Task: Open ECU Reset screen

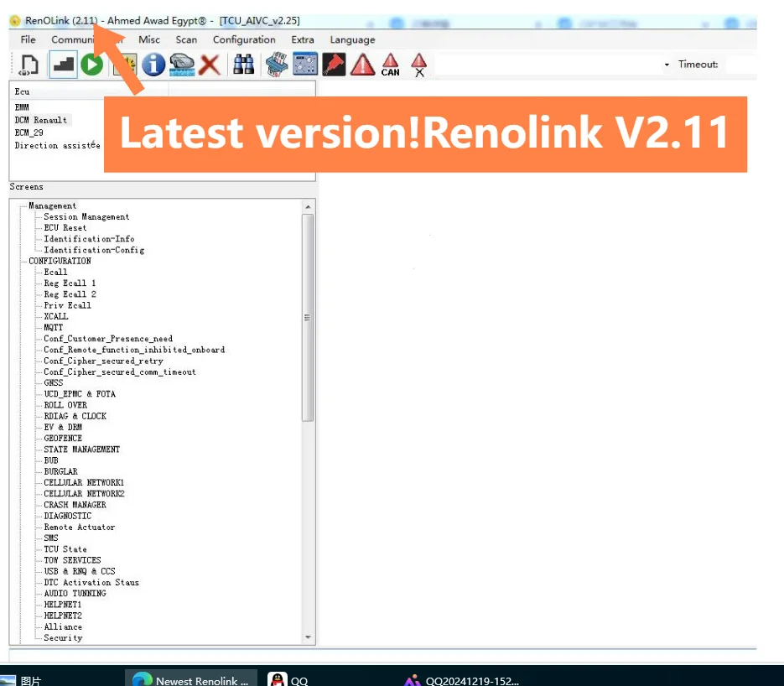Action: pyautogui.click(x=65, y=227)
